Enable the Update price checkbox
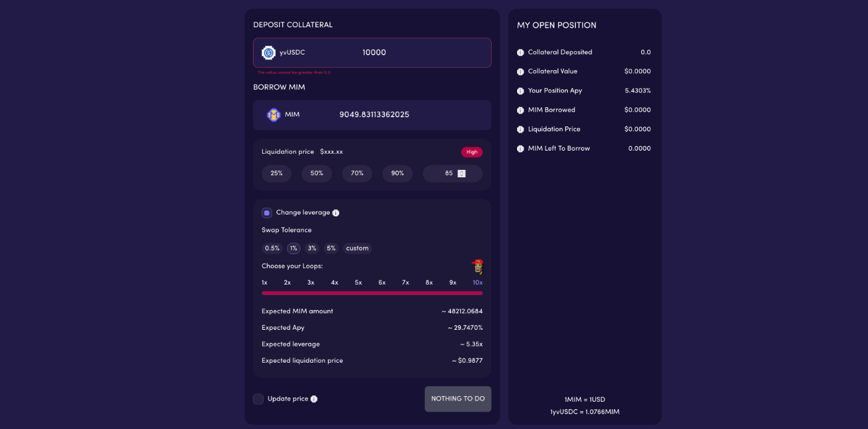Image resolution: width=868 pixels, height=429 pixels. pos(258,399)
